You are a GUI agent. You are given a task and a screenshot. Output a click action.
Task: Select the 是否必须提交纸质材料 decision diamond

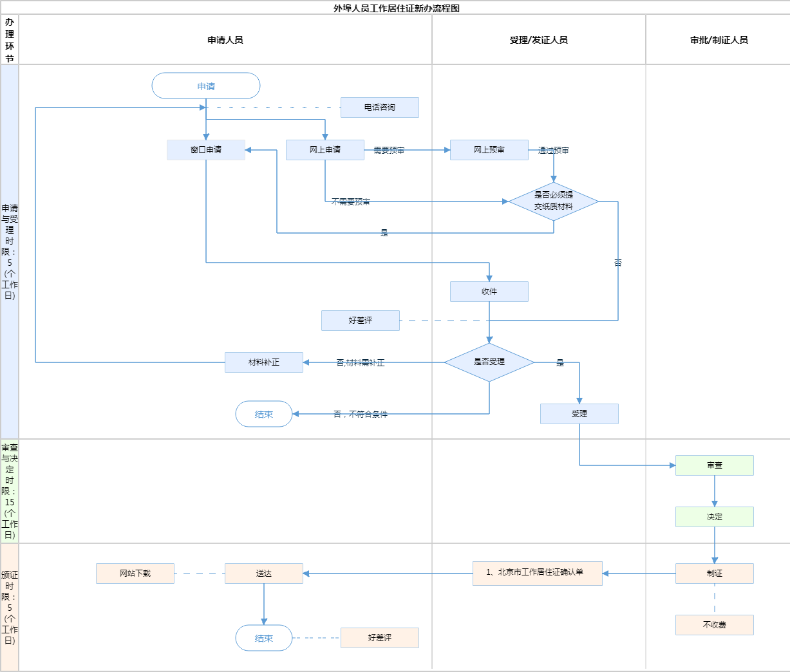553,201
